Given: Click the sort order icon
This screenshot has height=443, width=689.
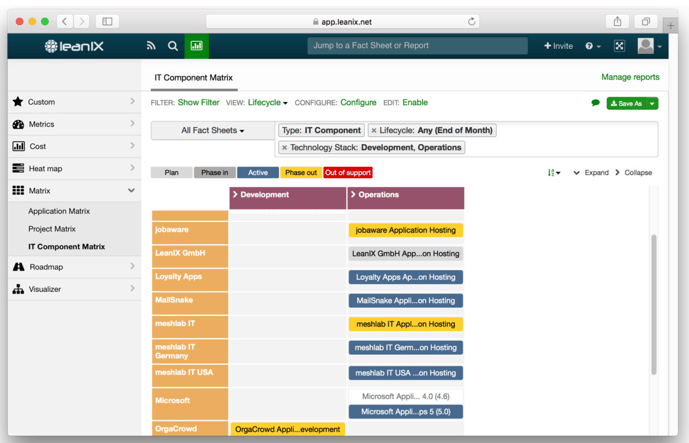Looking at the screenshot, I should 554,173.
